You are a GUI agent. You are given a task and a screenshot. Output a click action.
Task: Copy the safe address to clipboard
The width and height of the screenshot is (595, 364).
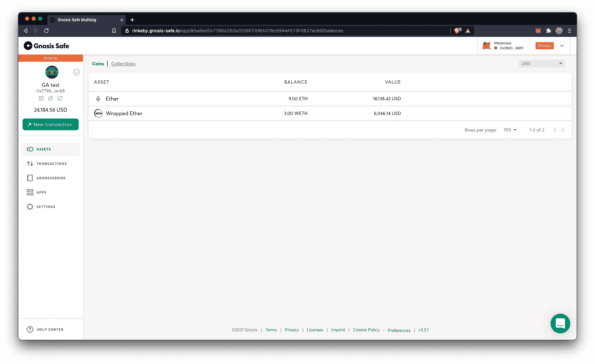pos(51,98)
